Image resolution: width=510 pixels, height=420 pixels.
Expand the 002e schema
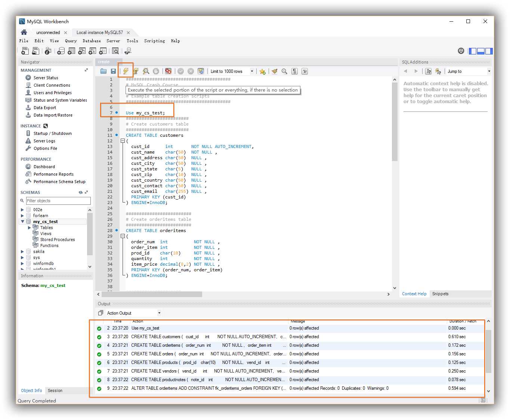22,210
